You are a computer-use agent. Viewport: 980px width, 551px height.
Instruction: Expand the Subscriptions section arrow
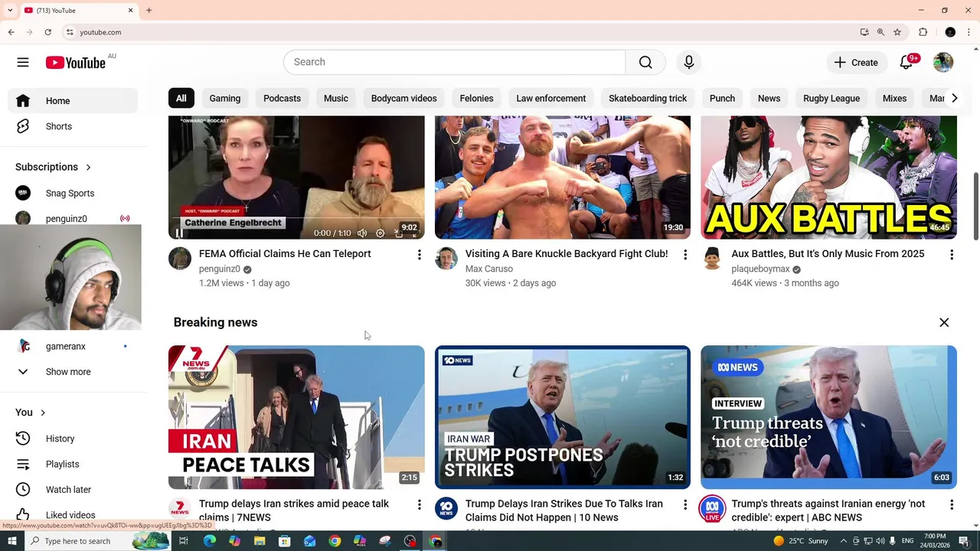coord(88,167)
